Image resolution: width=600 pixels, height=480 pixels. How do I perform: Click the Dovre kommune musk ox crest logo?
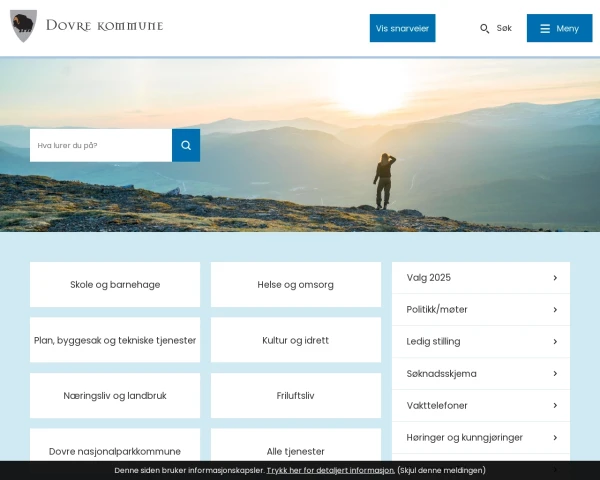23,26
